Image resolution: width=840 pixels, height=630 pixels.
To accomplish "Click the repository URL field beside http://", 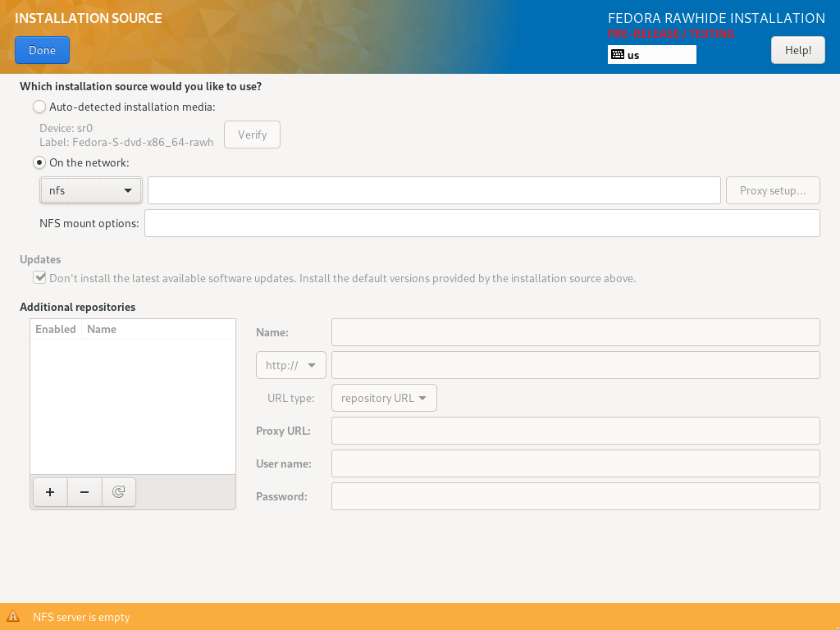I will pos(575,365).
